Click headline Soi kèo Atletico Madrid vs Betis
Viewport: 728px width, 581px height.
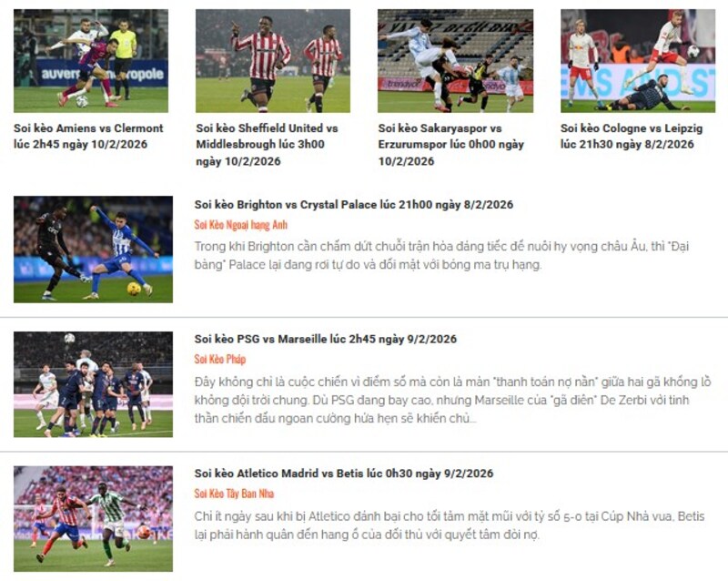tap(344, 474)
